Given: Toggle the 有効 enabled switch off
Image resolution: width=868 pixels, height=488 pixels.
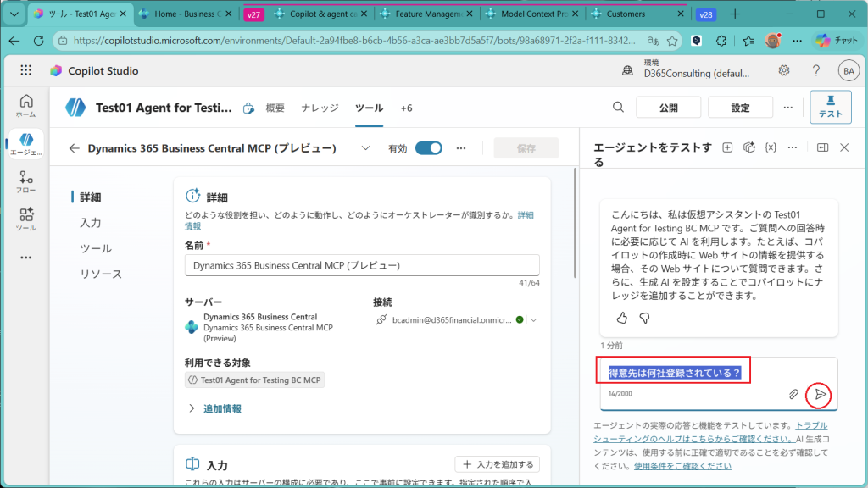Looking at the screenshot, I should pos(429,147).
